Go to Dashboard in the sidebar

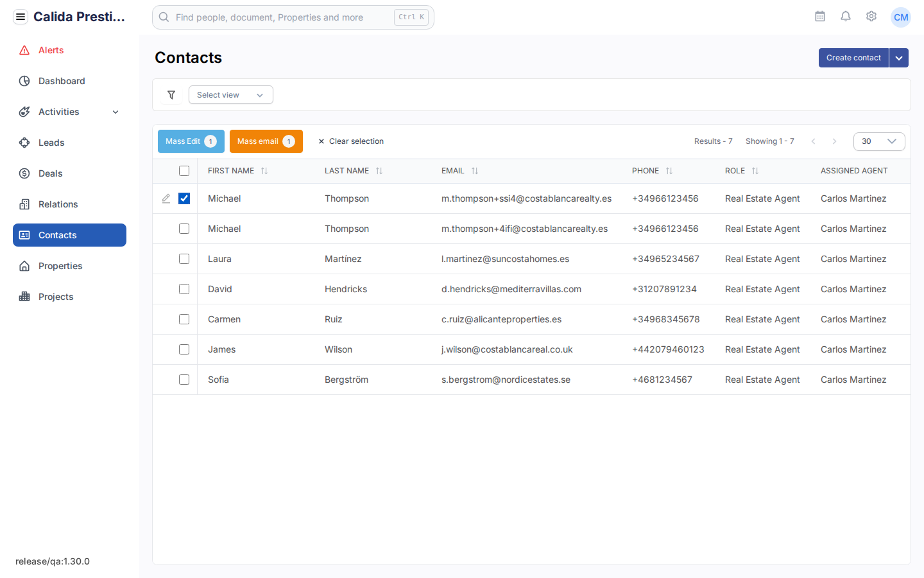click(69, 81)
